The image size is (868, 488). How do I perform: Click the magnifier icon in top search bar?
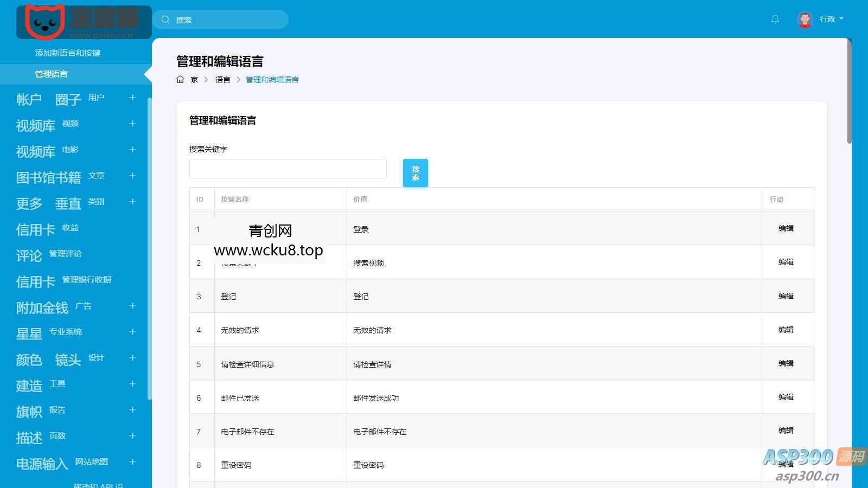165,19
